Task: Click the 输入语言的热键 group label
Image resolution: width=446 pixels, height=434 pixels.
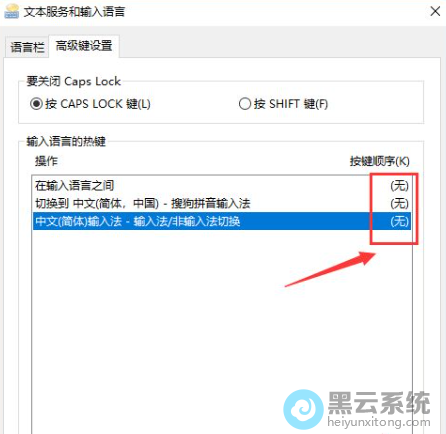Action: click(x=66, y=141)
